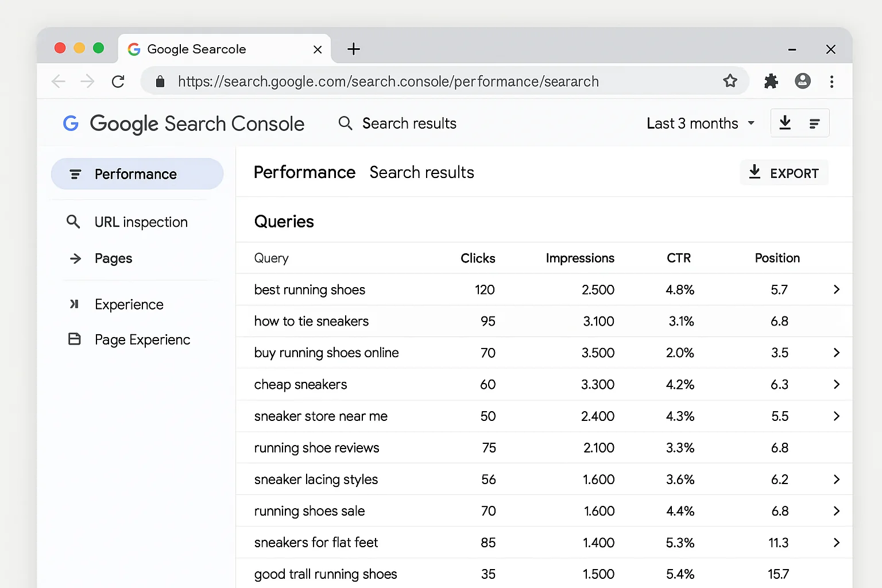Open a new browser tab

353,49
